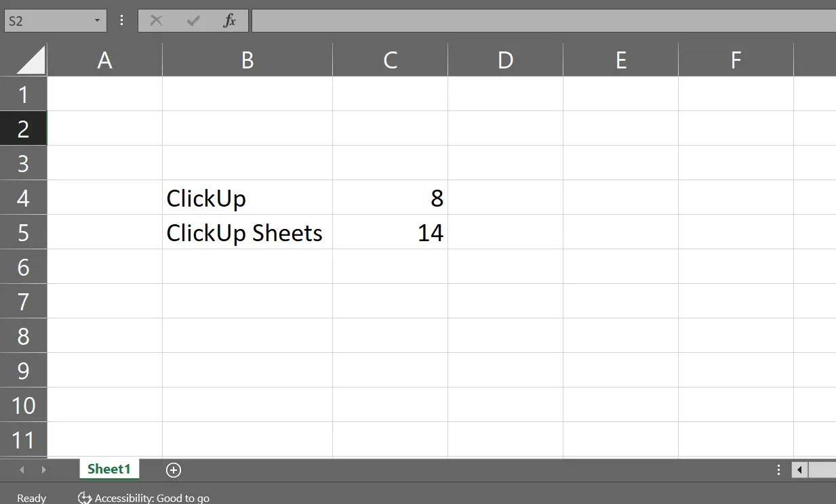Select row 10 header

point(23,405)
